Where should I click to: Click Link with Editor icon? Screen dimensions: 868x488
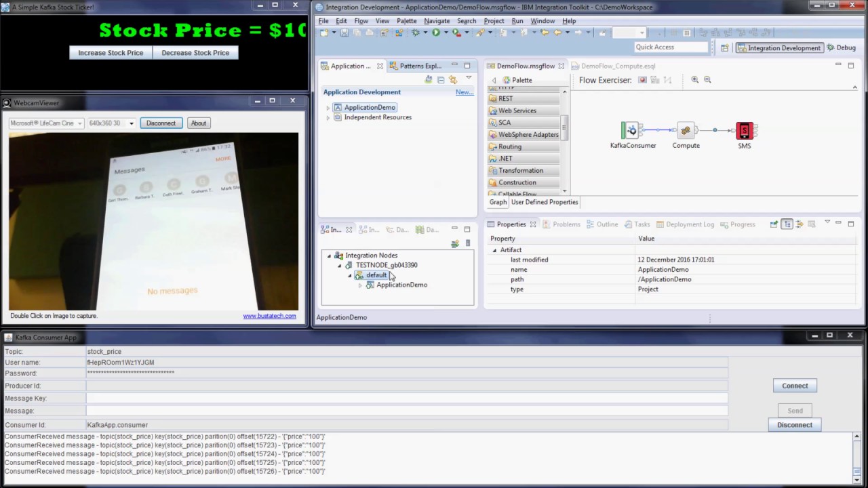click(x=453, y=80)
